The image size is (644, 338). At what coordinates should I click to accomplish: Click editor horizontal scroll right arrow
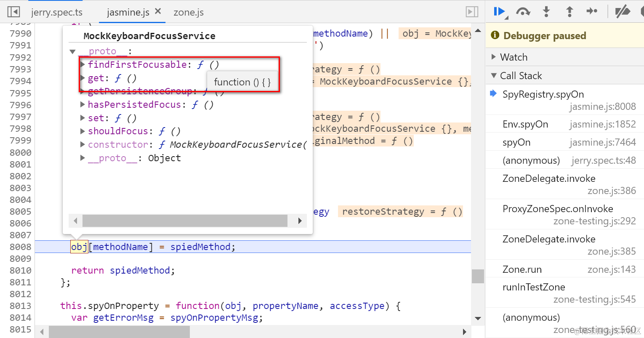465,332
